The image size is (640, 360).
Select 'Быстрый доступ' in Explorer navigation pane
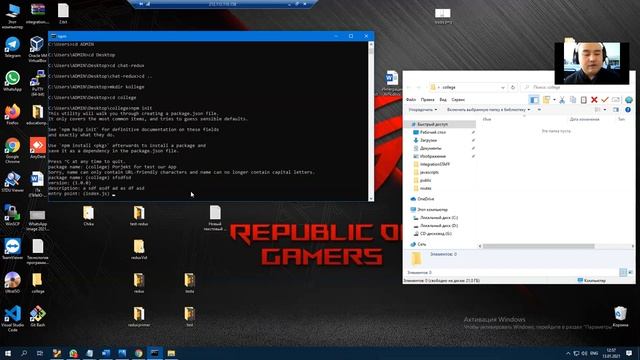(x=441, y=124)
